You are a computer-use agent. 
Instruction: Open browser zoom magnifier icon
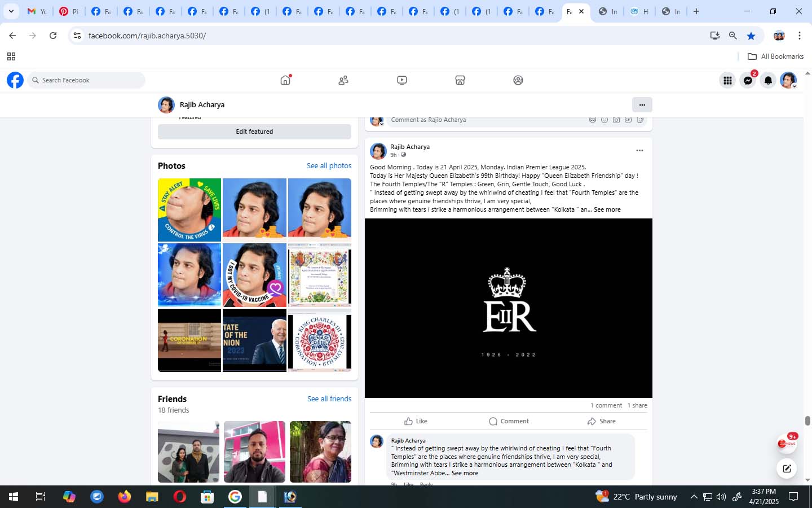point(733,36)
